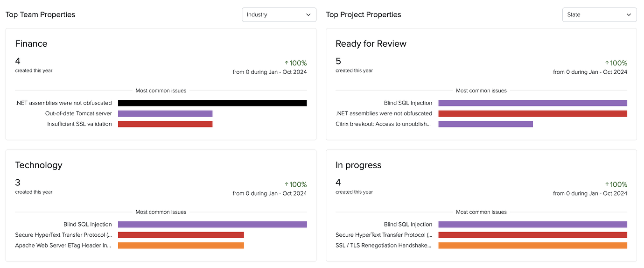Viewport: 644px width, 268px height.
Task: Open the Industry dropdown
Action: click(x=279, y=14)
